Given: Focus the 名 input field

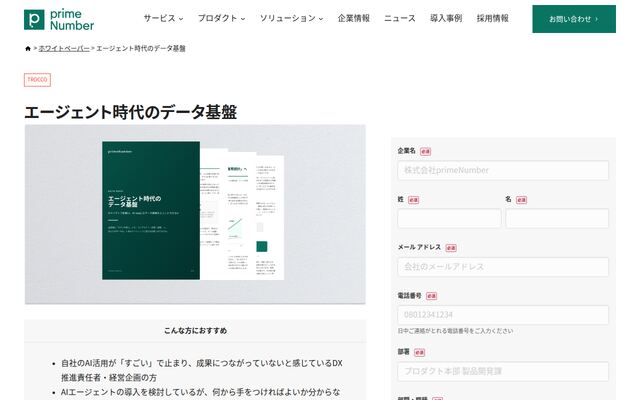Looking at the screenshot, I should (x=557, y=218).
